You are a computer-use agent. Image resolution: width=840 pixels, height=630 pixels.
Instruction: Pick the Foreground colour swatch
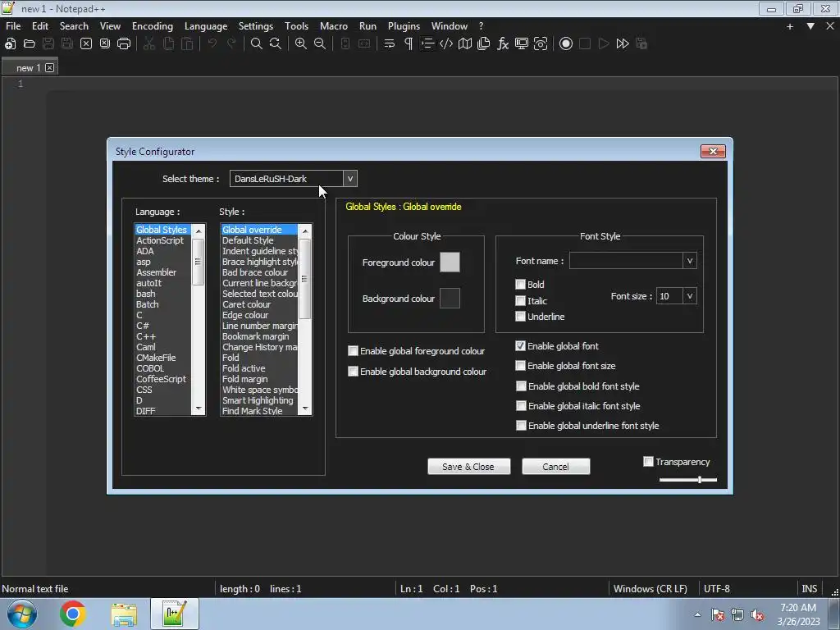click(450, 262)
